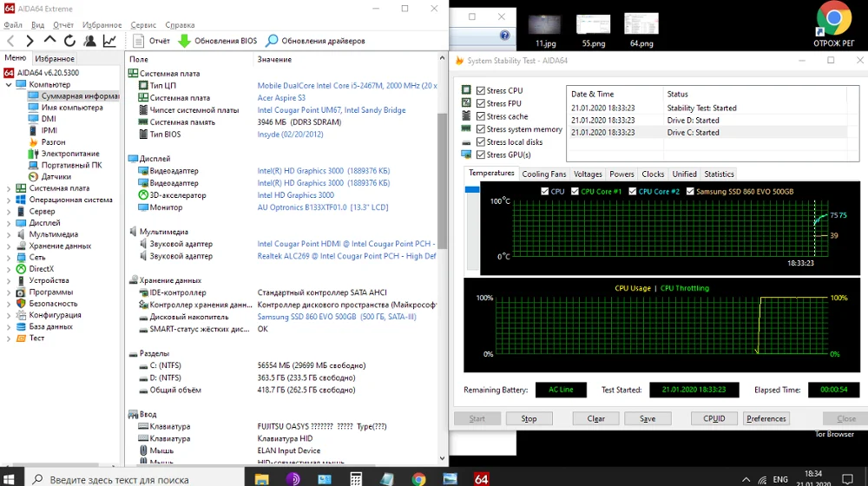Click the blue help question mark icon
The height and width of the screenshot is (486, 868).
click(504, 36)
